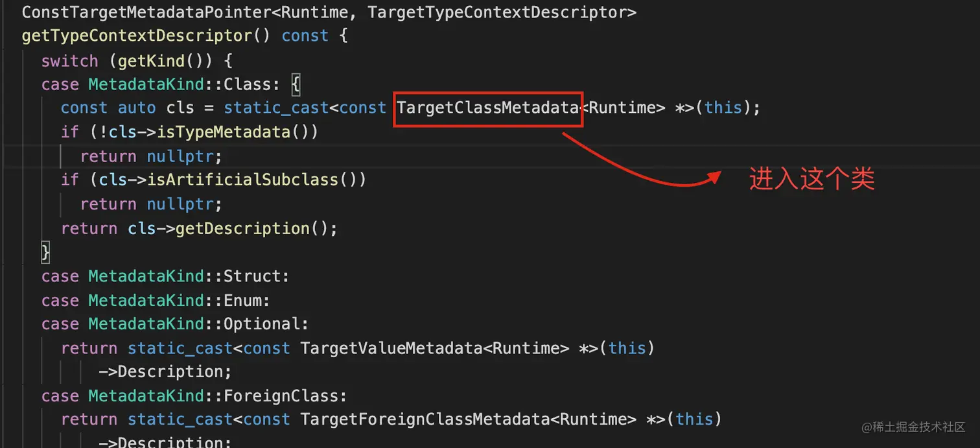Click the isTypeMetadata method call

[x=224, y=132]
